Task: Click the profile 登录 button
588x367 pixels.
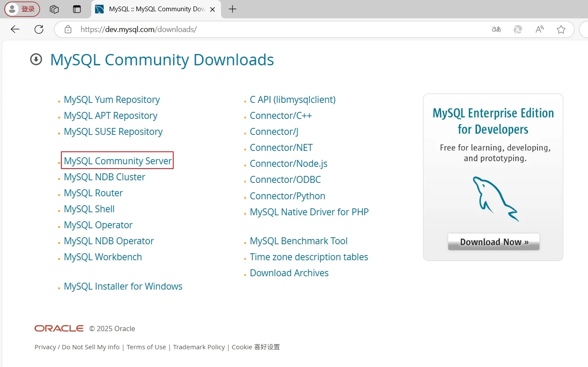Action: [x=22, y=9]
